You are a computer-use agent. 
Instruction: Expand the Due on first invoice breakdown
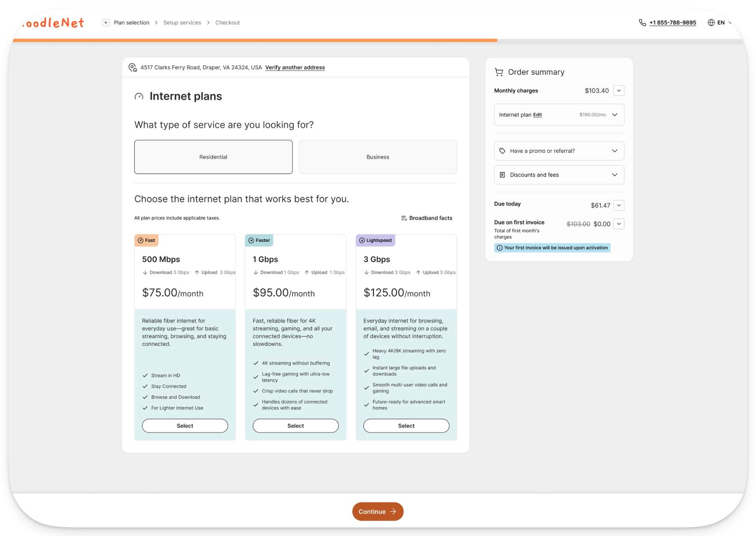point(619,224)
